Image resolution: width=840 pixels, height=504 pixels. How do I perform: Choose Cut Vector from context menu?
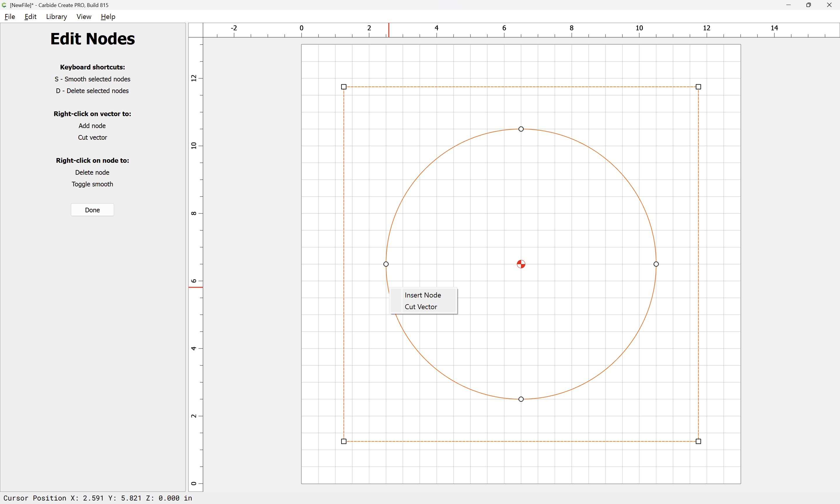coord(423,307)
